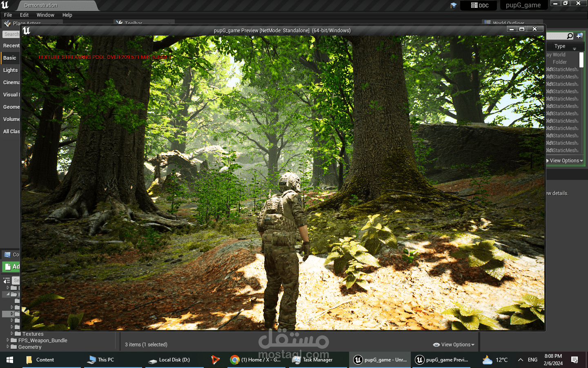This screenshot has width=588, height=368.
Task: Sort the World Outliner by the Type column
Action: pos(560,46)
